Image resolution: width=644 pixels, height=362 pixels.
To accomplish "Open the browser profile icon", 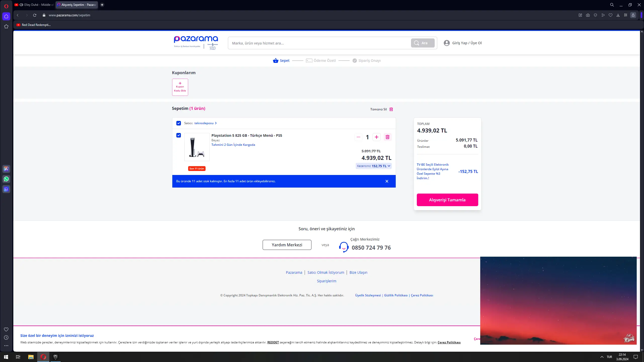I will point(633,15).
